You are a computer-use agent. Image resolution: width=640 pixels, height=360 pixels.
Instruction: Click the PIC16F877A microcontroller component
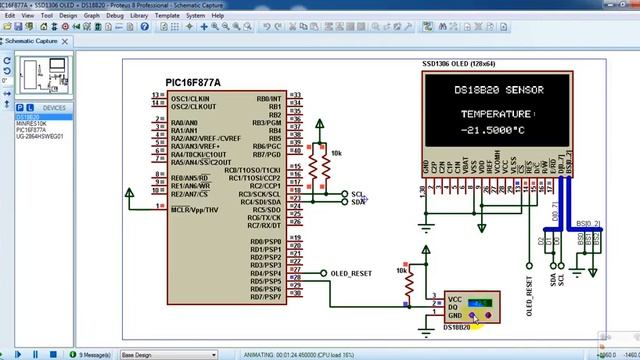point(227,198)
